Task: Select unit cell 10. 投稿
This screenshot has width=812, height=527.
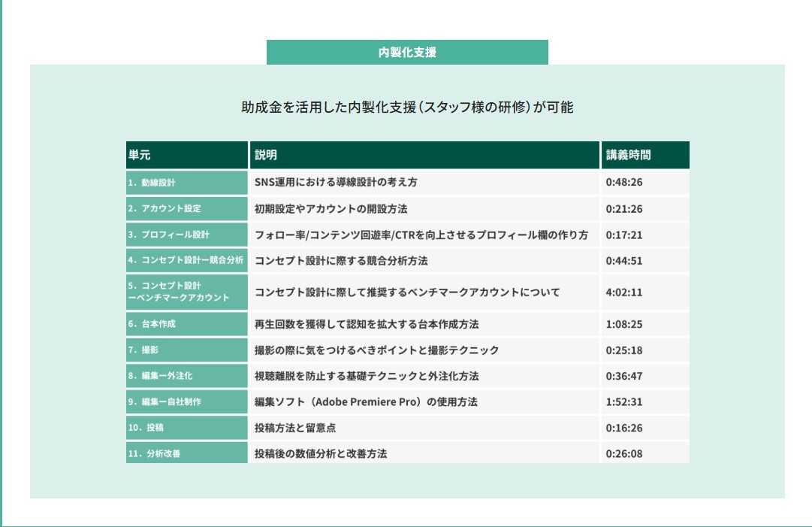Action: (187, 428)
